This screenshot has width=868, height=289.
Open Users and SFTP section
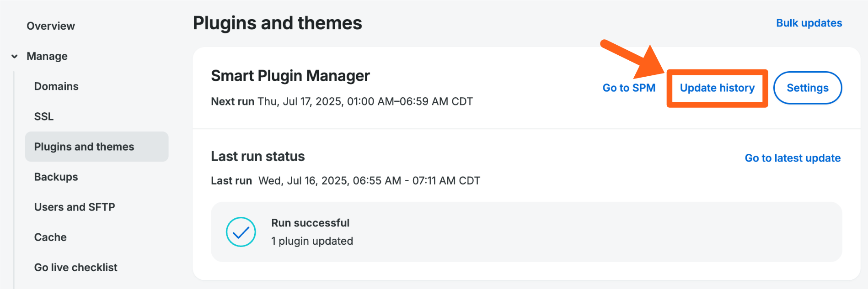75,207
